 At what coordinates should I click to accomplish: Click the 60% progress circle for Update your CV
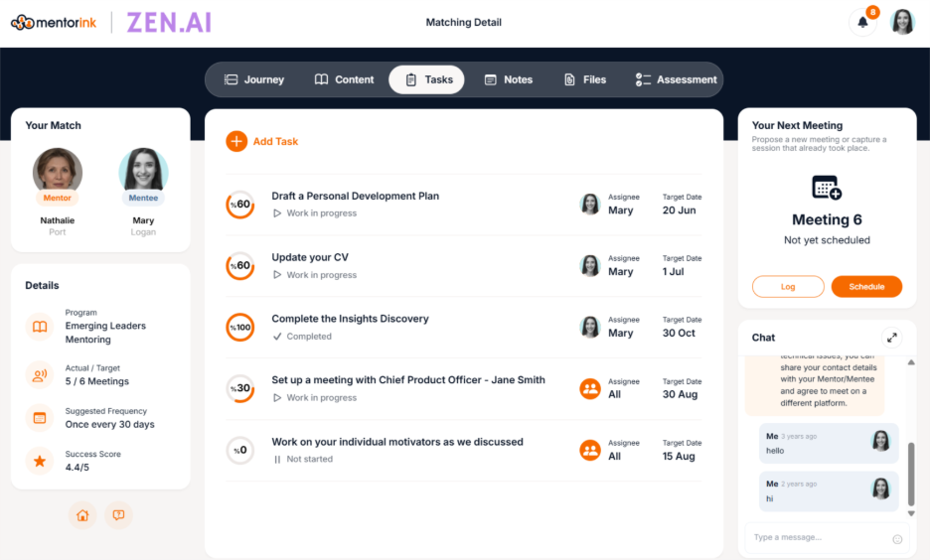point(240,266)
